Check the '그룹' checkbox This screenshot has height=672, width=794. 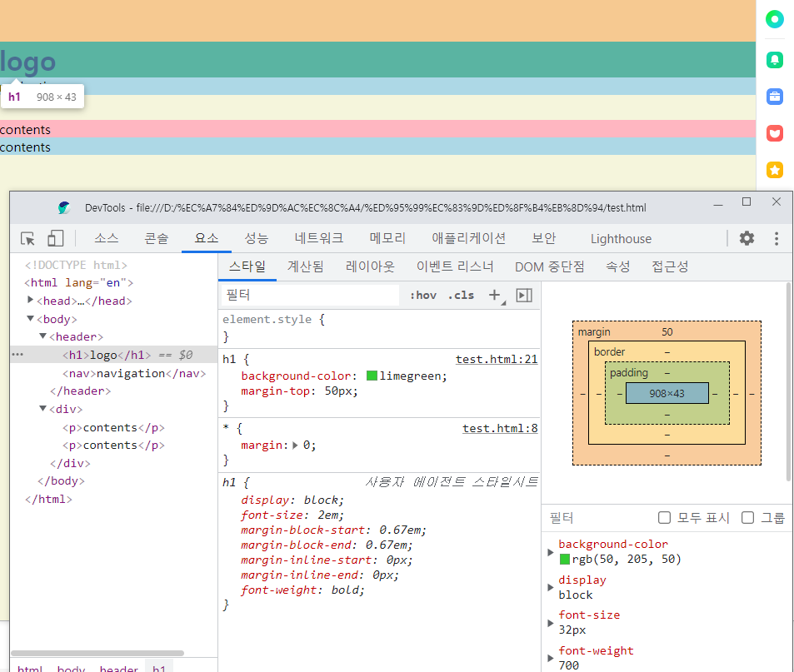pos(747,517)
